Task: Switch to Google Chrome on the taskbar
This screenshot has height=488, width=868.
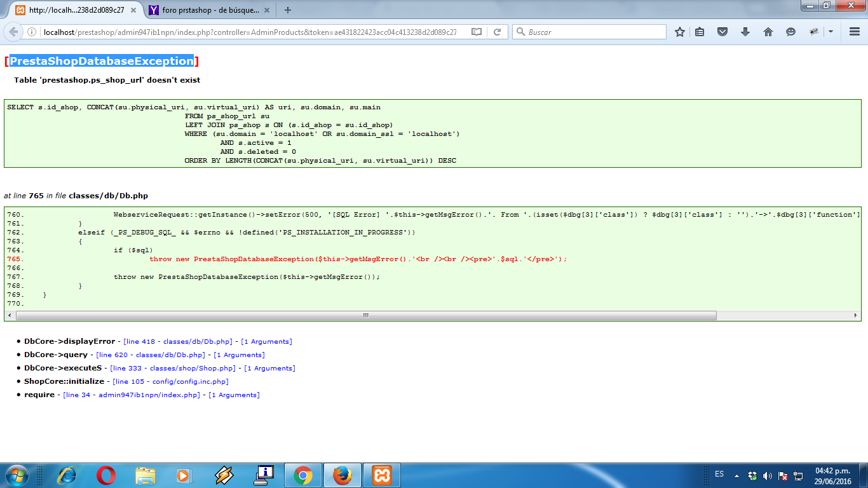Action: (303, 475)
